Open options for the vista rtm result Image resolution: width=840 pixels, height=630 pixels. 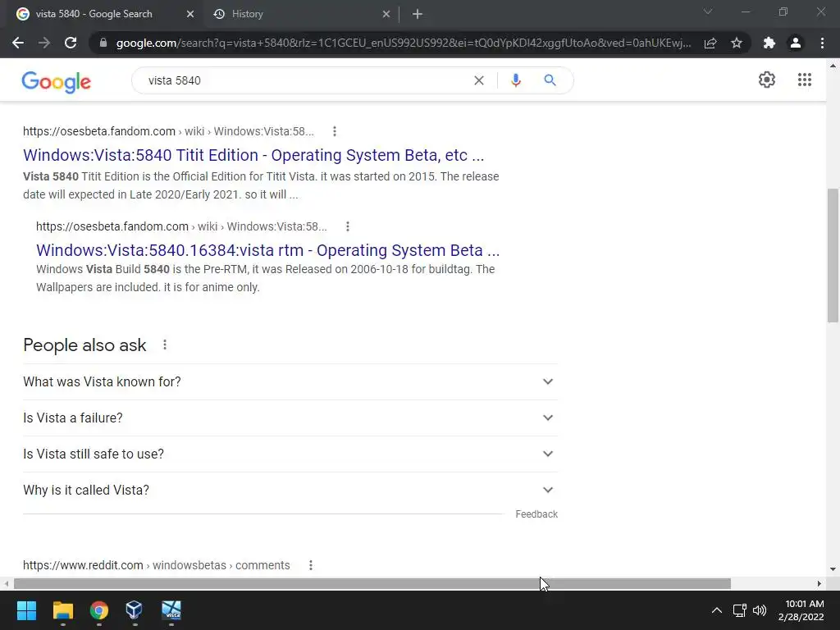coord(348,226)
